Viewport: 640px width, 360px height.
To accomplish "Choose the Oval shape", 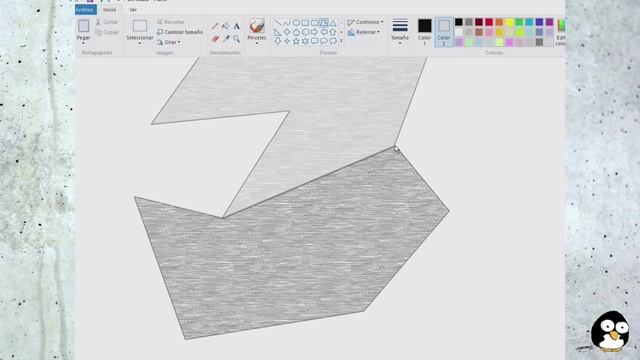I will [296, 23].
